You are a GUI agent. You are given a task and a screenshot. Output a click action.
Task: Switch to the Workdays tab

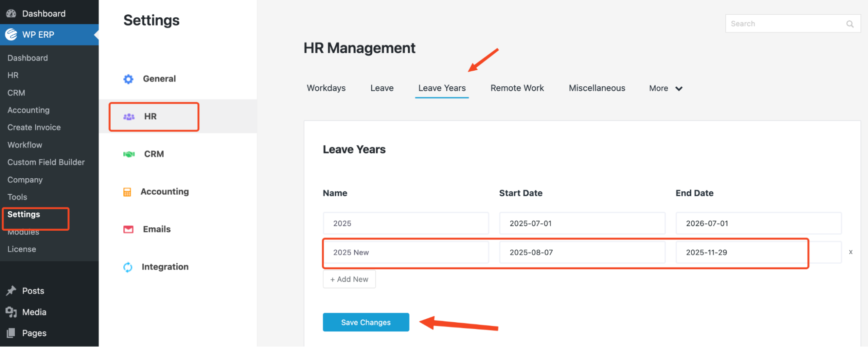[x=326, y=88]
